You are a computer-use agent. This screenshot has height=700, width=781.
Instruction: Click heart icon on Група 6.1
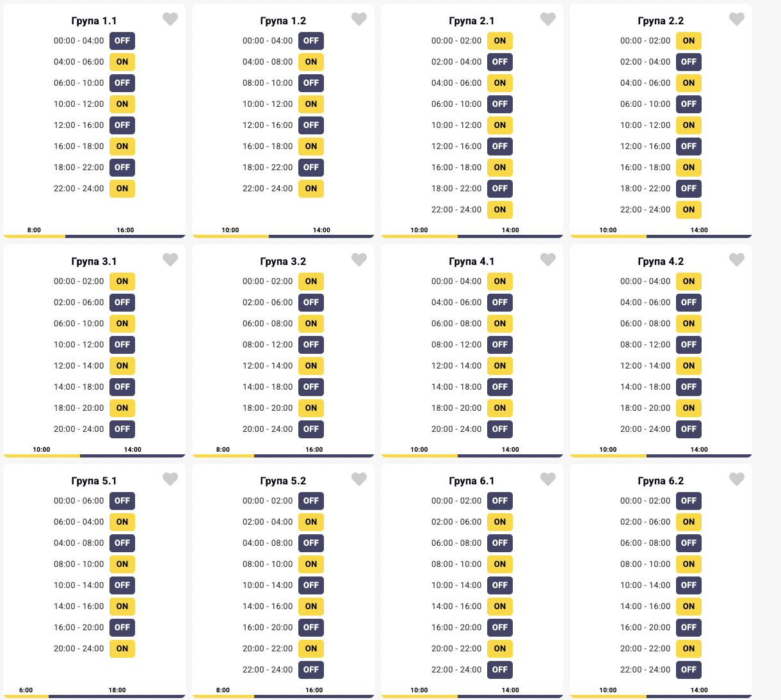[547, 479]
